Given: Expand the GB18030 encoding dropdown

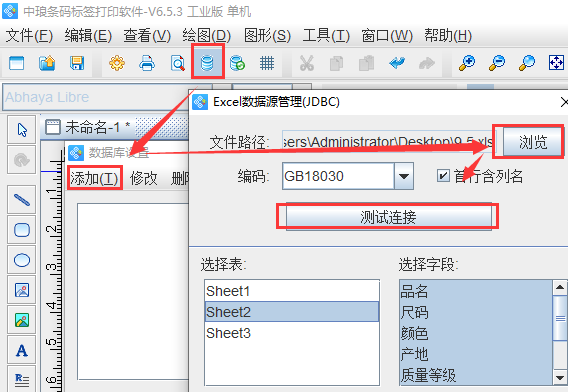Looking at the screenshot, I should click(404, 176).
